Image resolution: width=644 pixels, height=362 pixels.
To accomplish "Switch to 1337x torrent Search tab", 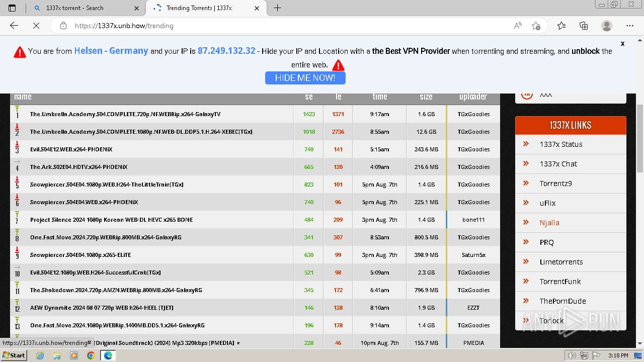I will [x=86, y=8].
